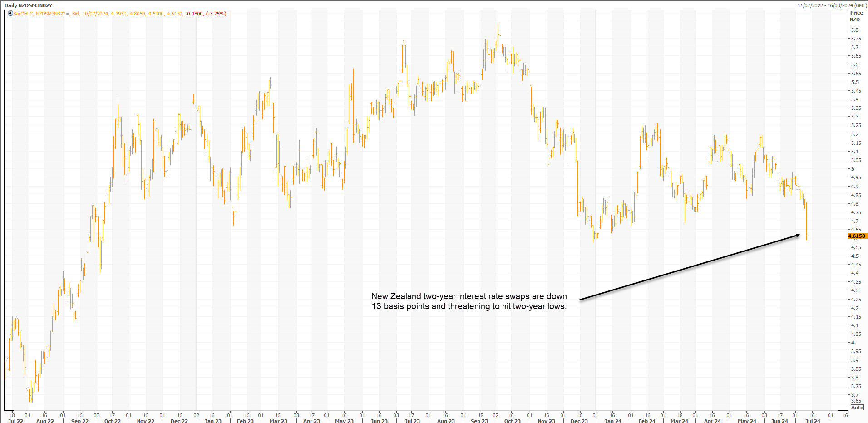Click the Jul 24 month label
This screenshot has height=423, width=868.
tap(813, 421)
